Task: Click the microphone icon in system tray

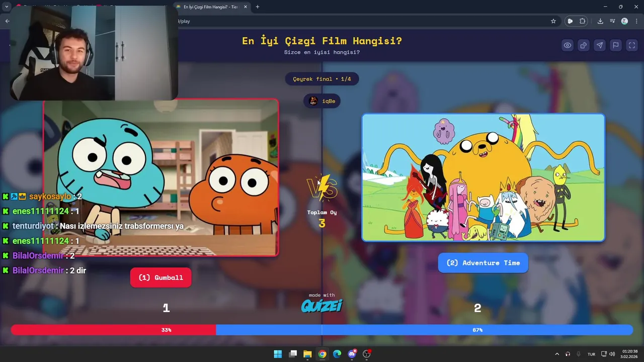Action: (579, 354)
